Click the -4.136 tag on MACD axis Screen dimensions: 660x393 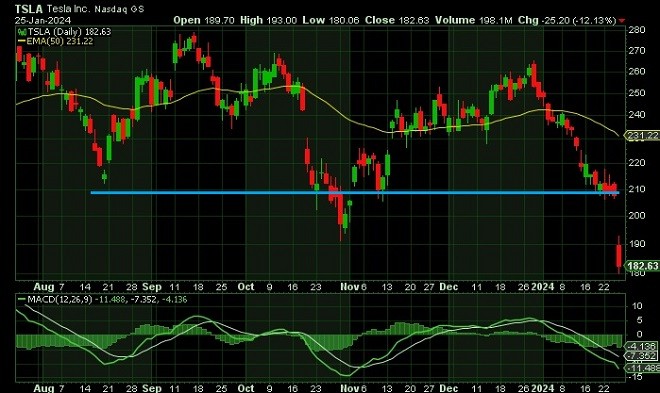pyautogui.click(x=642, y=346)
